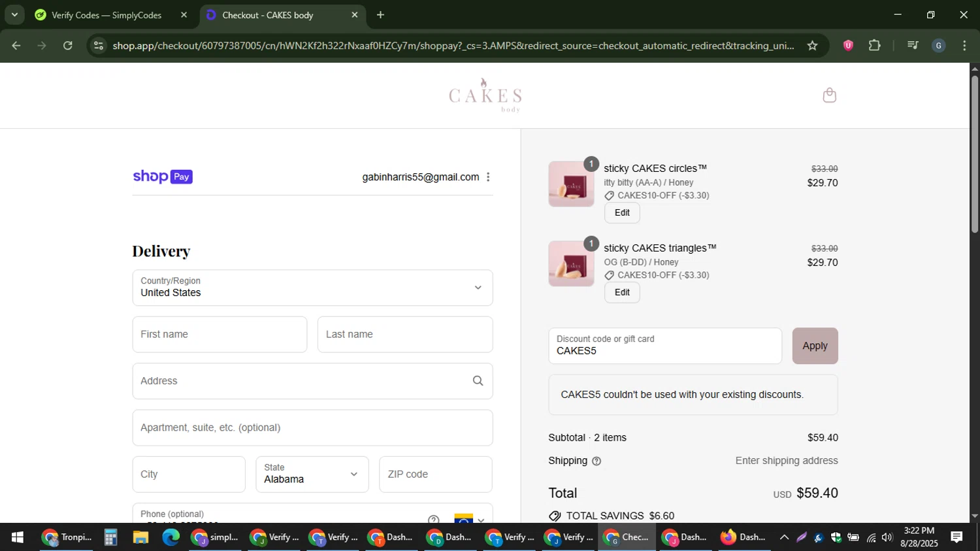
Task: Bookmark this page with star icon
Action: [x=812, y=46]
